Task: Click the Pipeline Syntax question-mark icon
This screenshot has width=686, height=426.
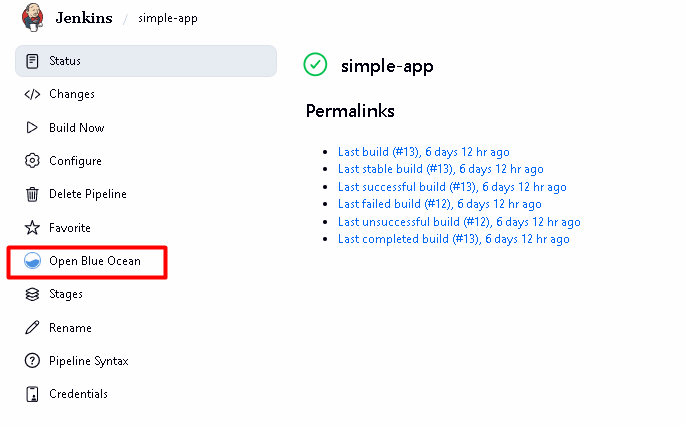Action: pyautogui.click(x=32, y=361)
